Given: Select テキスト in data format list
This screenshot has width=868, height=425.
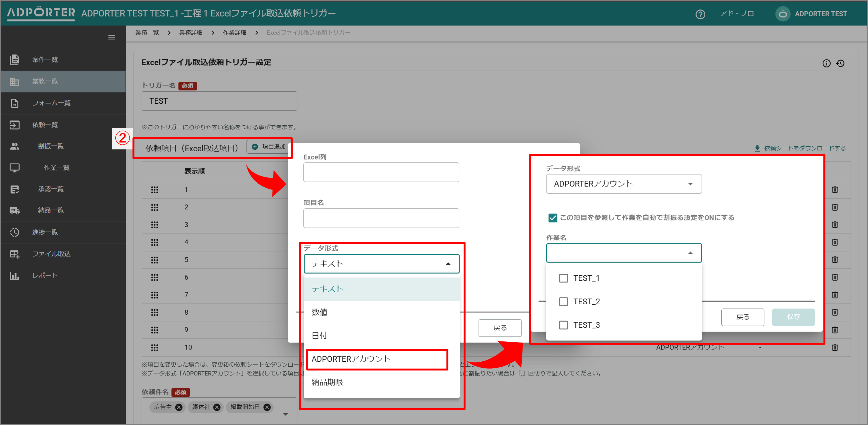Looking at the screenshot, I should tap(381, 289).
